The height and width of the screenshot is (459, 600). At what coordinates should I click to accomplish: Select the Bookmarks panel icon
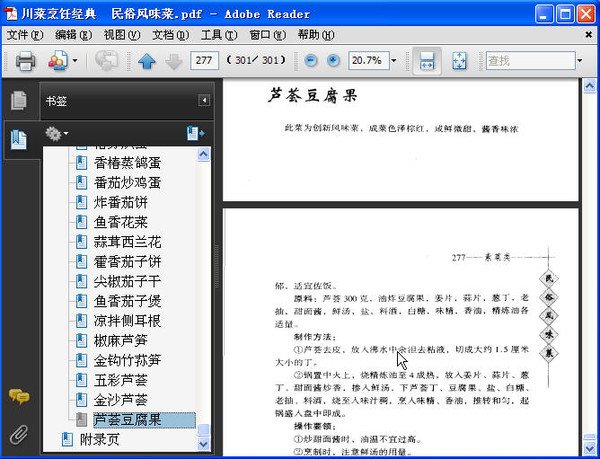click(19, 140)
